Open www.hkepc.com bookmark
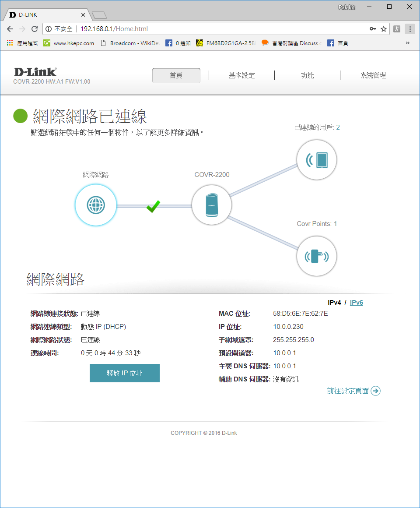This screenshot has height=508, width=420. (69, 43)
